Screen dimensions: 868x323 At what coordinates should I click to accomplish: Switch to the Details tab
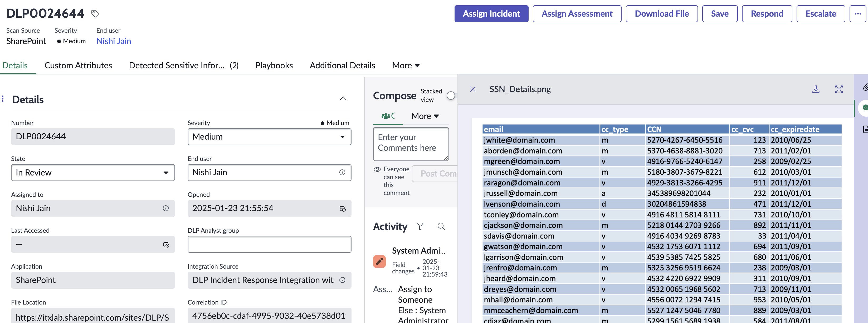tap(15, 65)
